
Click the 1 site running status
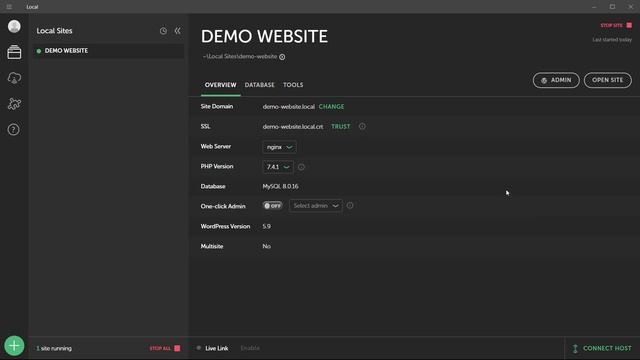(x=54, y=348)
